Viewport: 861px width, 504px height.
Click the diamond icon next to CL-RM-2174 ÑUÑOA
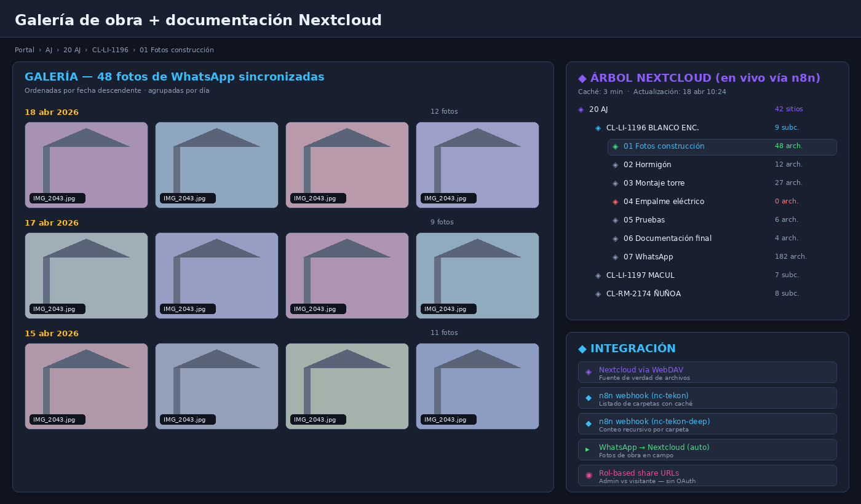point(598,294)
